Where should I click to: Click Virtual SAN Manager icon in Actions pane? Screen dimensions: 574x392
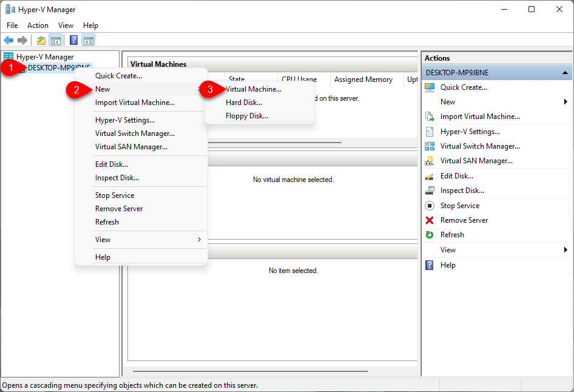pos(430,161)
